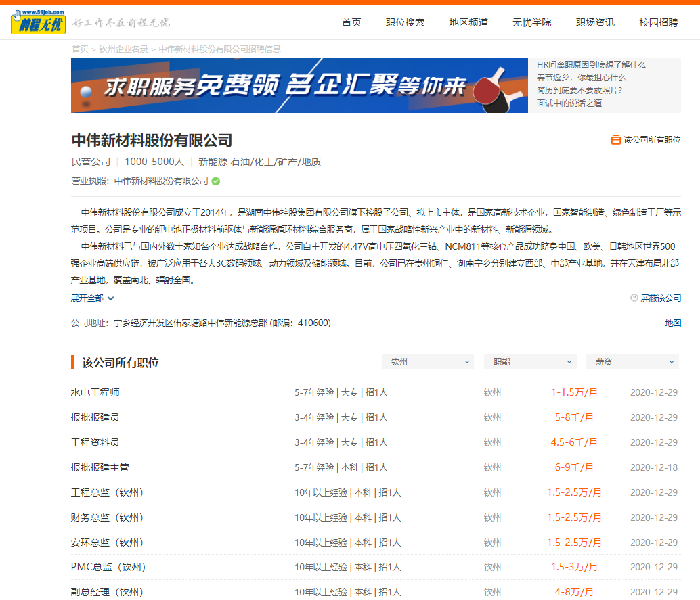Open the 地图 link for company address
Image resolution: width=700 pixels, height=600 pixels.
click(673, 323)
